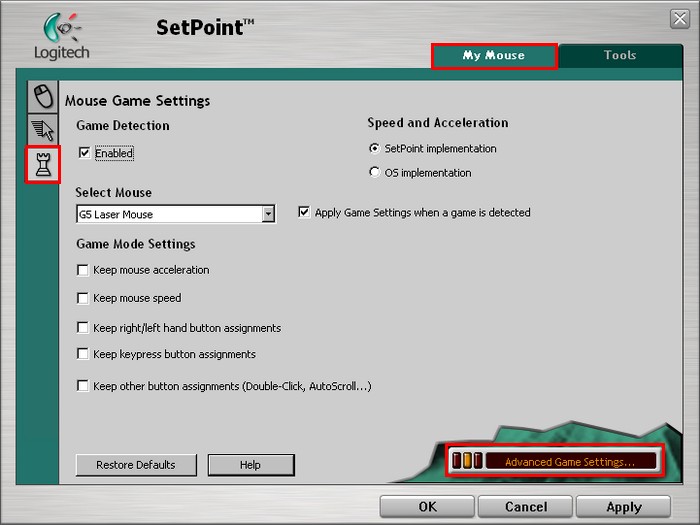Check Keep other button assignments option
Viewport: 700px width, 525px height.
tap(83, 386)
